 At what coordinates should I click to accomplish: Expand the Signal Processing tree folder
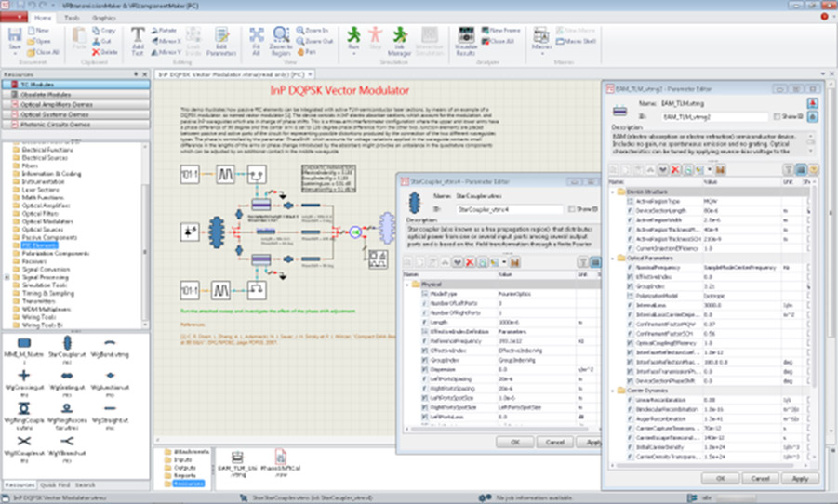click(x=7, y=277)
